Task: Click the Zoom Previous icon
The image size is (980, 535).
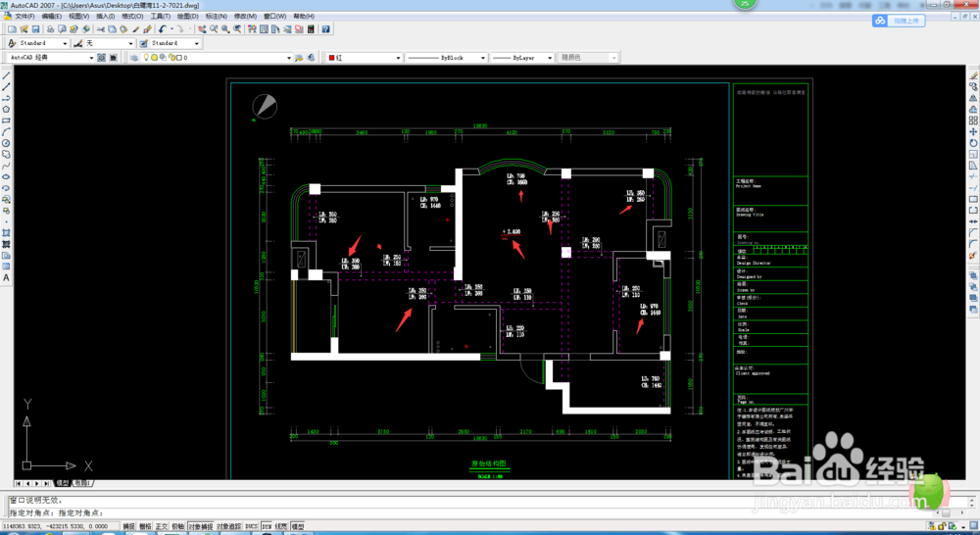Action: (x=237, y=29)
